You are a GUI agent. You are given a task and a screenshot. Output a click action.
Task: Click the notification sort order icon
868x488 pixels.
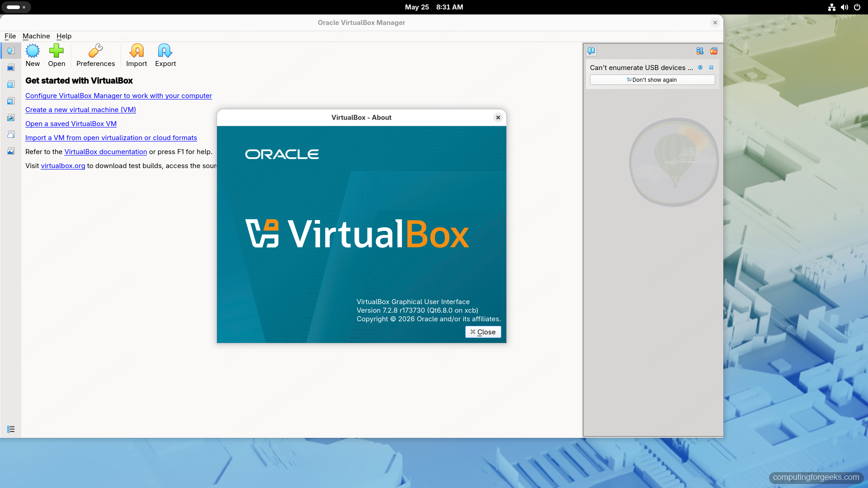pyautogui.click(x=700, y=51)
